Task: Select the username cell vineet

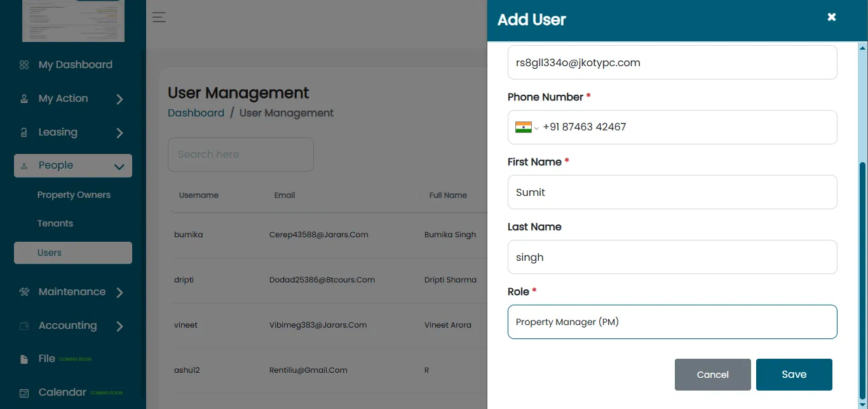Action: coord(186,325)
